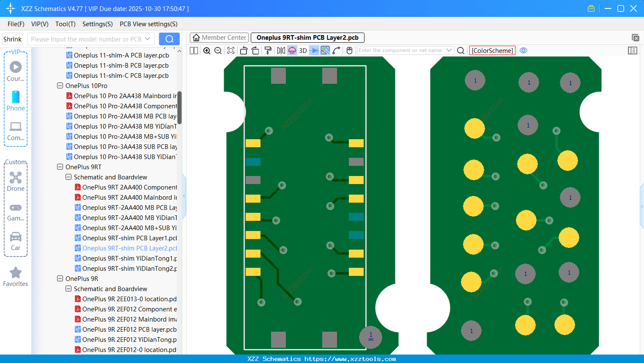Switch to the Oneplus 9RT-shim PCB Layer2.pcb tab

[307, 38]
